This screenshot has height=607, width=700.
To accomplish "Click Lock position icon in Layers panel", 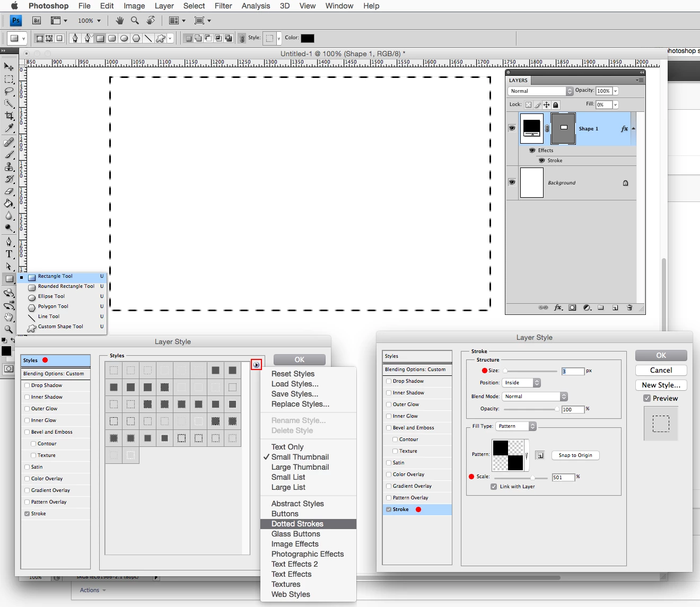I will pyautogui.click(x=547, y=105).
